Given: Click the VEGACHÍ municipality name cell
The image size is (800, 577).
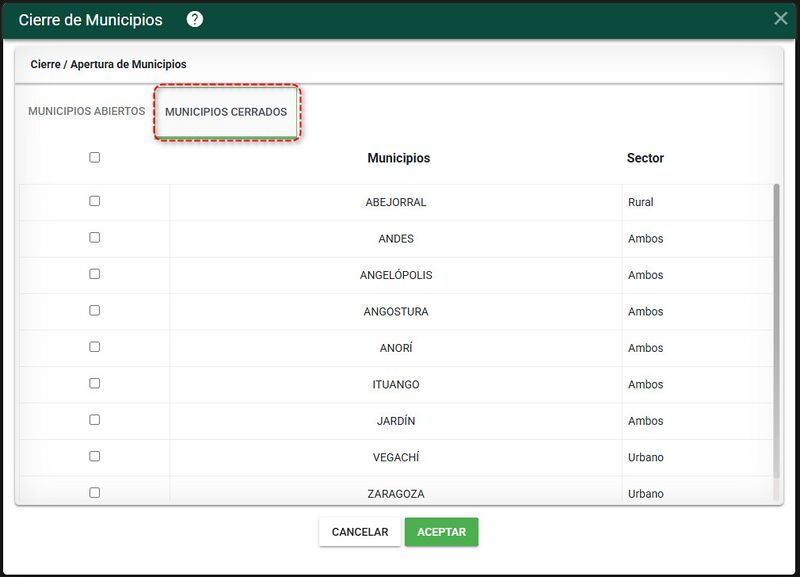Looking at the screenshot, I should coord(396,458).
